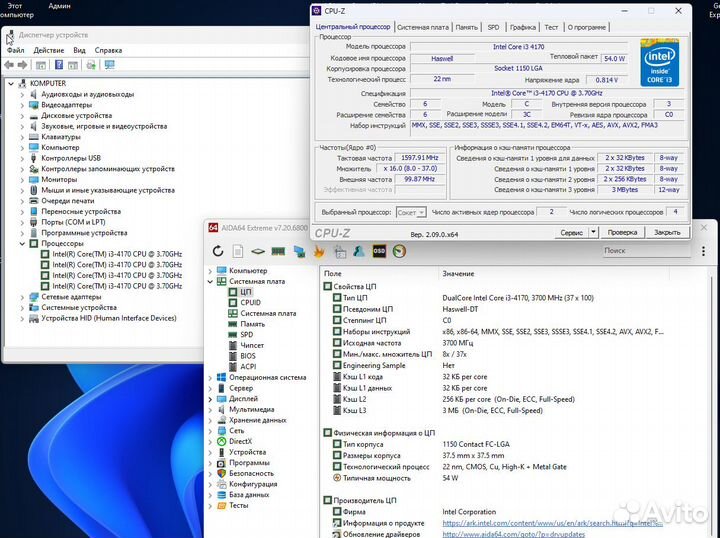Expand 'Дисковые устройства' in Device Manager
Screen dimensions: 720x538
point(22,116)
